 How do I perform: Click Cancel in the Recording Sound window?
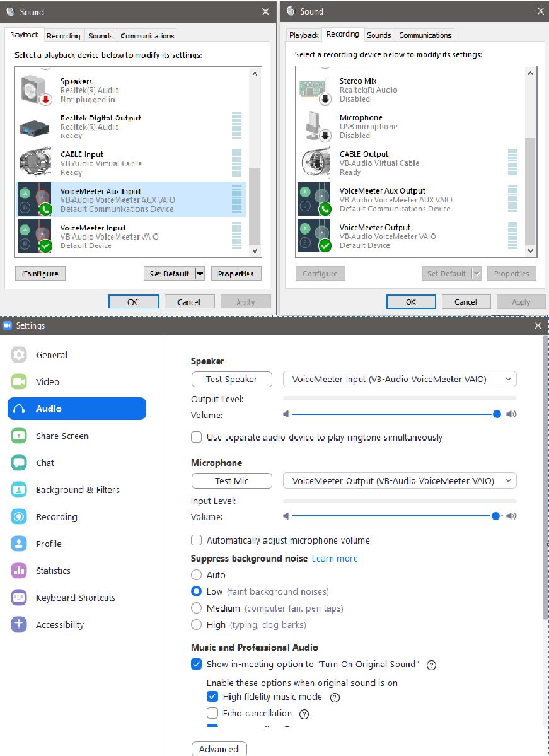tap(466, 302)
